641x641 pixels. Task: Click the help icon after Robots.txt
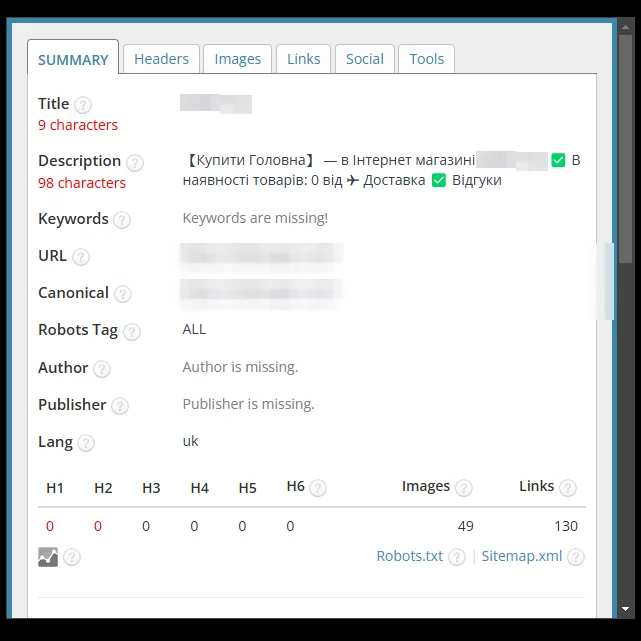tap(457, 557)
